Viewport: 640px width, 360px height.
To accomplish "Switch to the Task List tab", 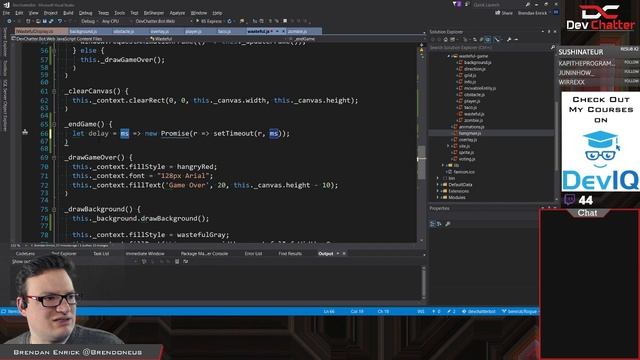I will (x=101, y=254).
